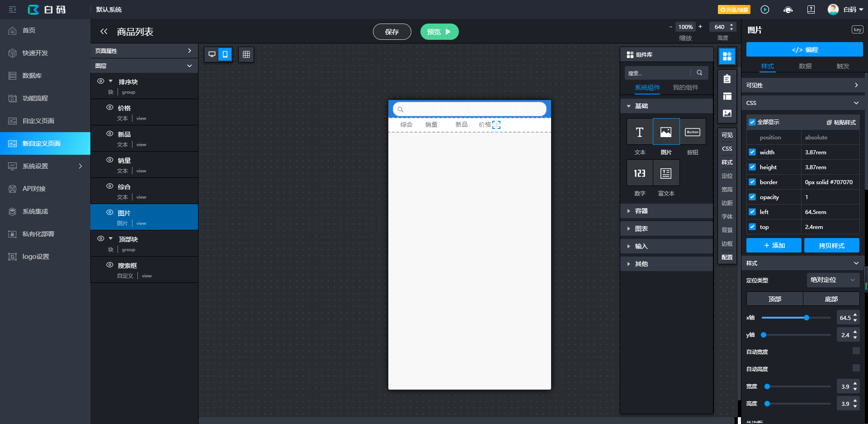
Task: Click the 保存 button
Action: pos(392,32)
